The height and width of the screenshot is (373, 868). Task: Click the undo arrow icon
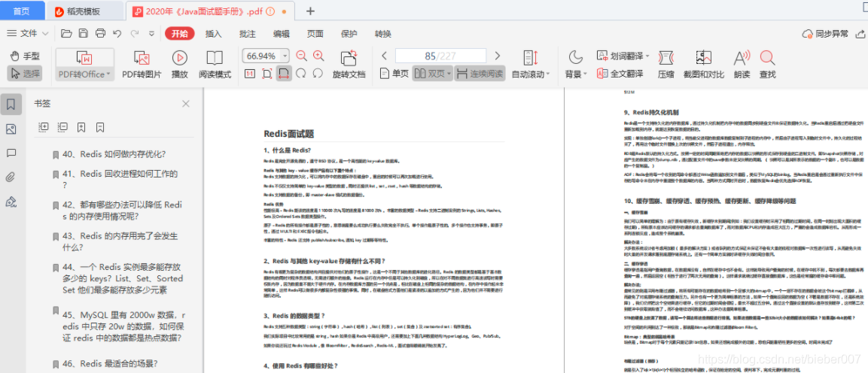tap(116, 33)
